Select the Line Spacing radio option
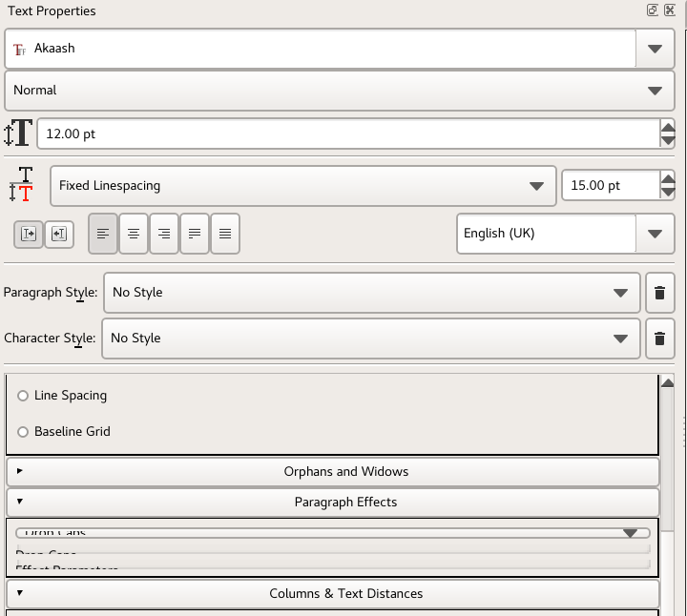The image size is (687, 616). [23, 396]
